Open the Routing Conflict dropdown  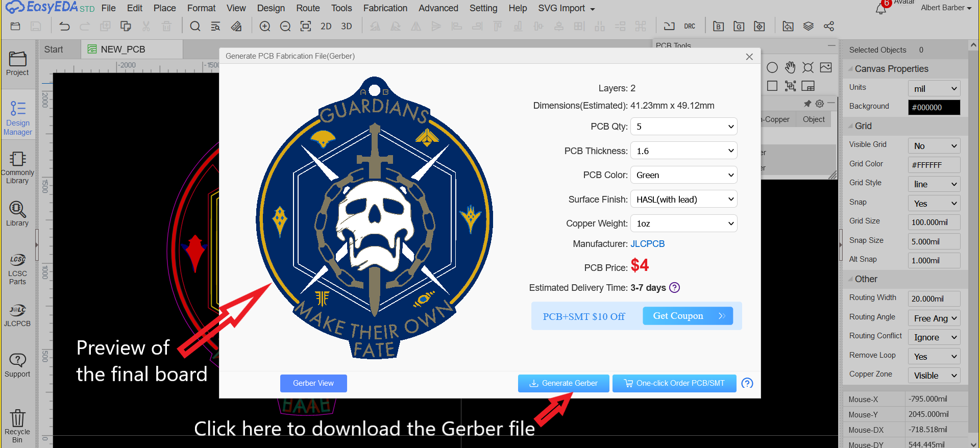(x=934, y=337)
